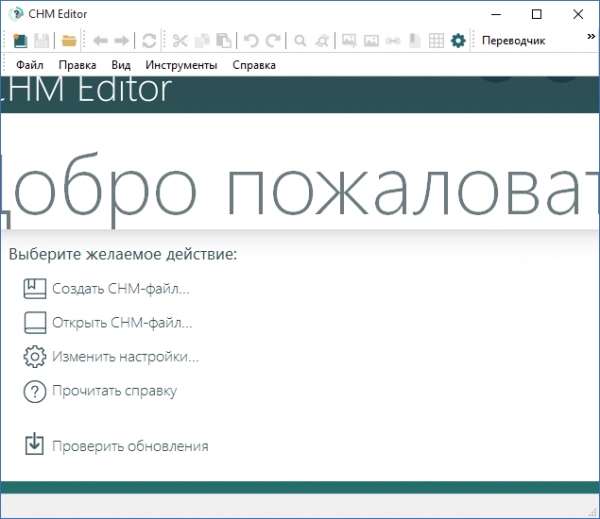Screen dimensions: 600x519
Task: Click the Прочитать справку link
Action: (114, 391)
